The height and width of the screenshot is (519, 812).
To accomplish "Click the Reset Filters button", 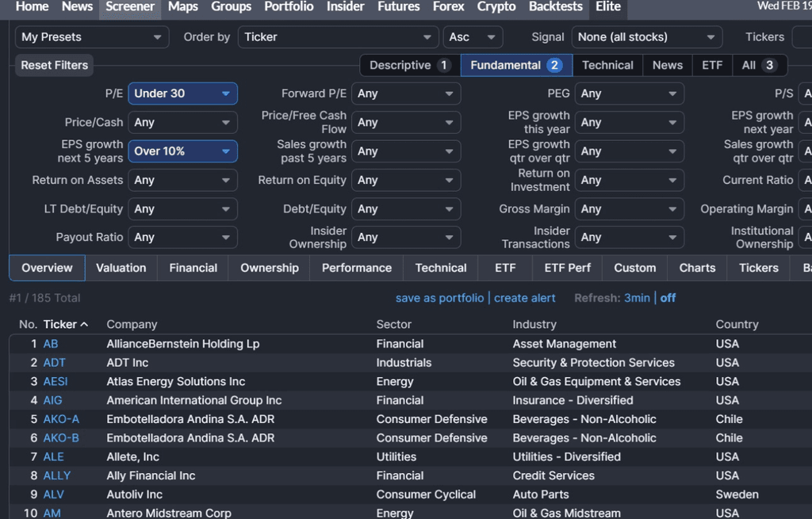I will (54, 65).
